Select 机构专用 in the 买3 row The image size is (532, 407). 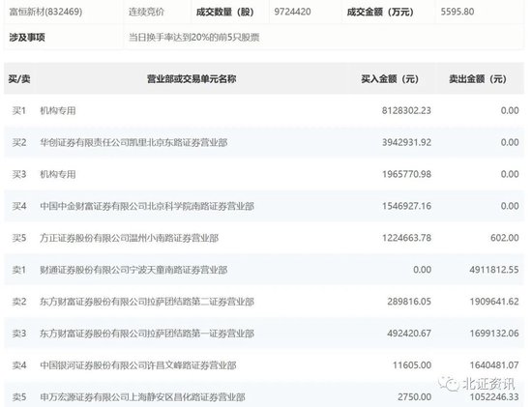point(58,174)
